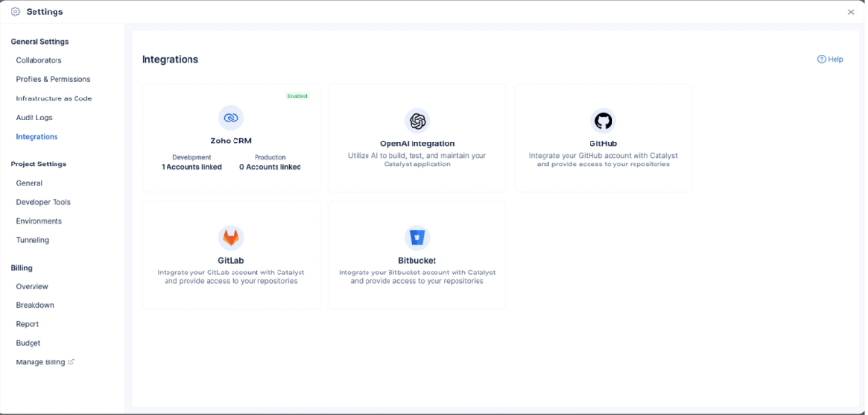868x415 pixels.
Task: Open Developer Tools under Project Settings
Action: tap(43, 202)
